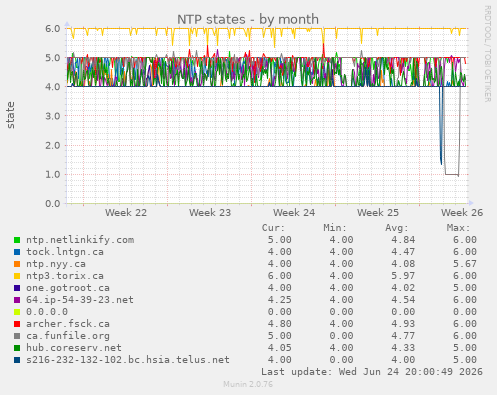Select the tock.lntgn.ca legend label
The image size is (497, 395).
tap(65, 252)
